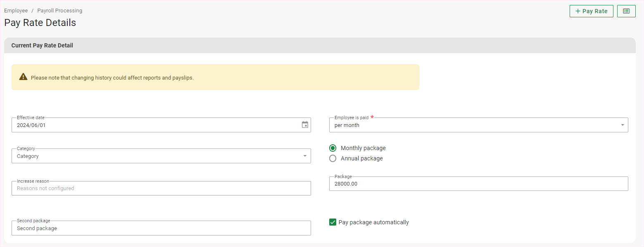This screenshot has height=247, width=644.
Task: Click the Current Pay Rate Detail header
Action: (x=42, y=45)
